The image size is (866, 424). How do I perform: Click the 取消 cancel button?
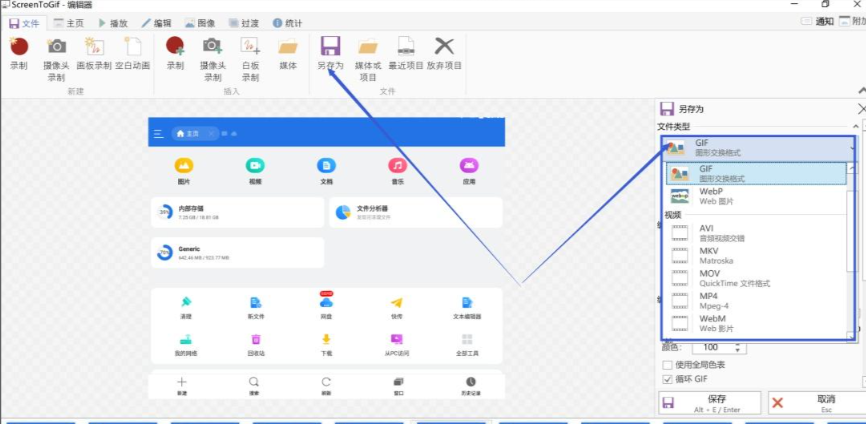(812, 402)
